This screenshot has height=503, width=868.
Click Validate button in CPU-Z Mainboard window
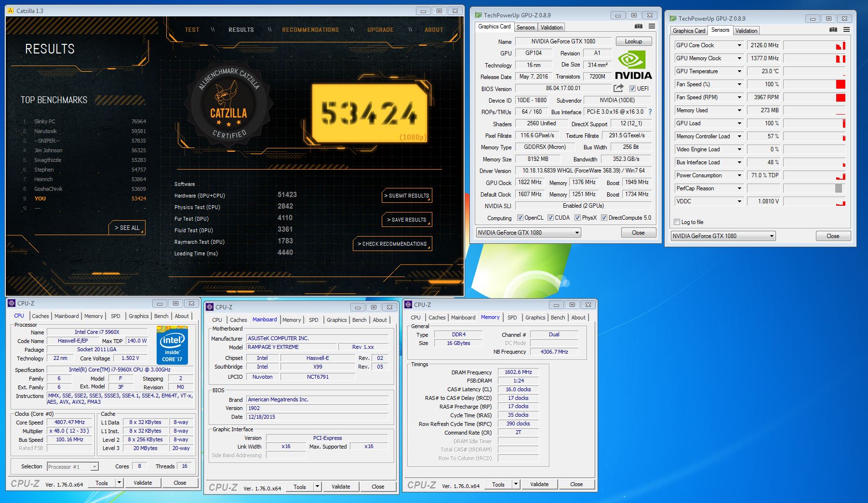(x=340, y=487)
